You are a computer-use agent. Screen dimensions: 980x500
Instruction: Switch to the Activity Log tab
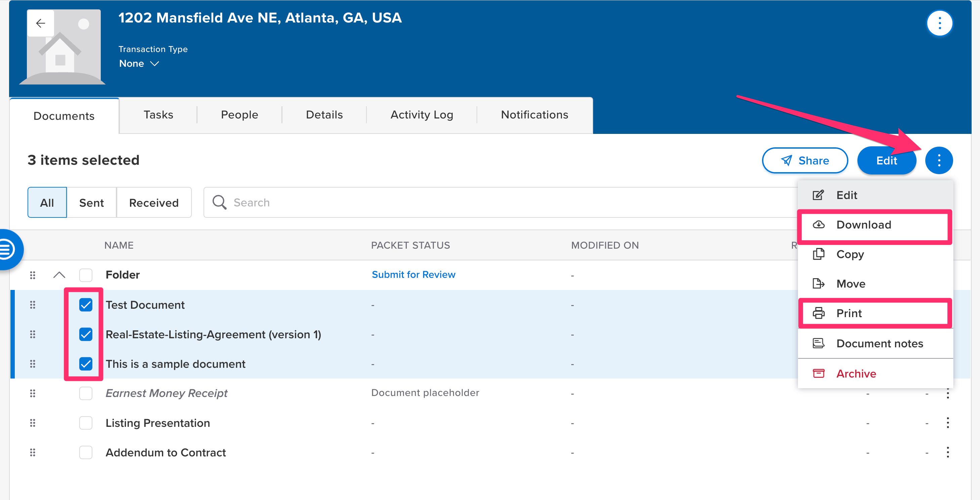[x=421, y=115]
